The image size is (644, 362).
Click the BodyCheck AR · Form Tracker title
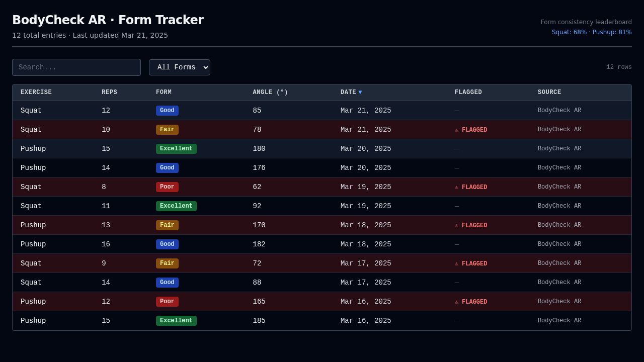[108, 20]
